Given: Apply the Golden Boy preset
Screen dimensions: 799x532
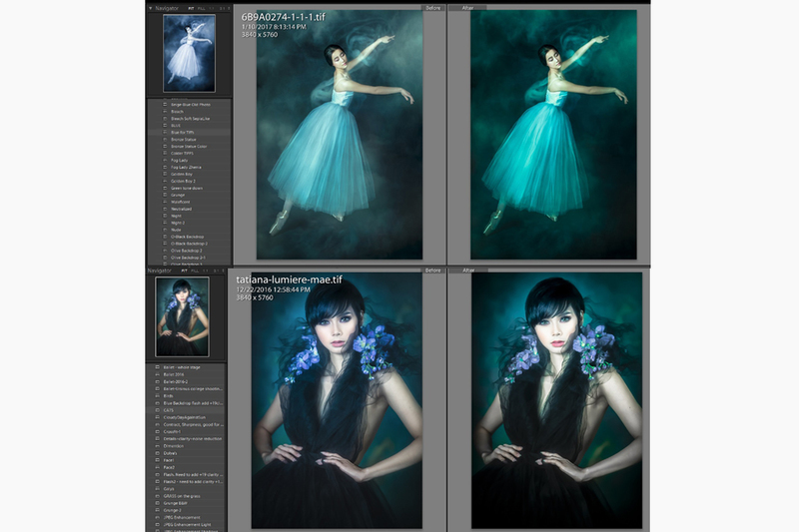Looking at the screenshot, I should pyautogui.click(x=182, y=174).
